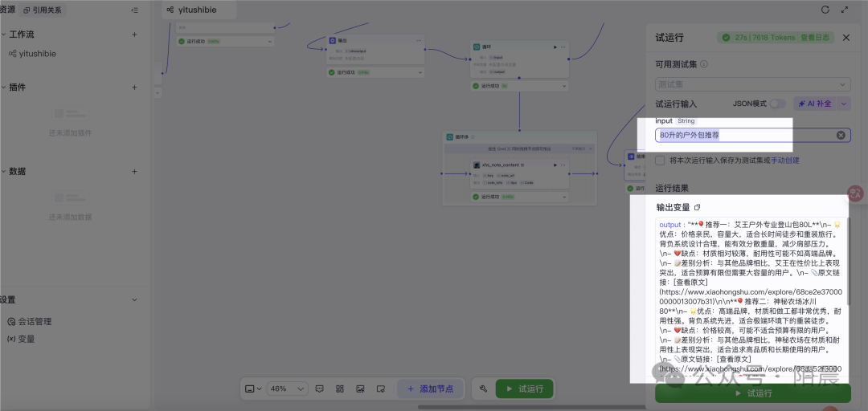Click the image export toolbar icon
Image resolution: width=868 pixels, height=411 pixels.
pyautogui.click(x=360, y=389)
